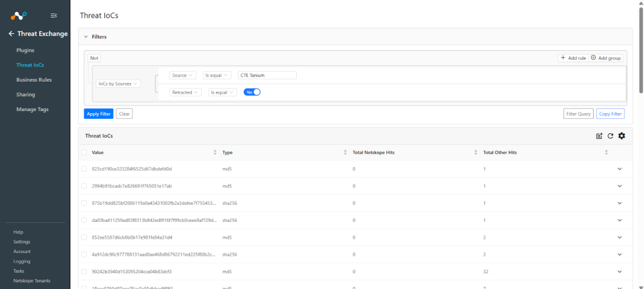644x289 pixels.
Task: Open Account from sidebar
Action: coord(22,251)
